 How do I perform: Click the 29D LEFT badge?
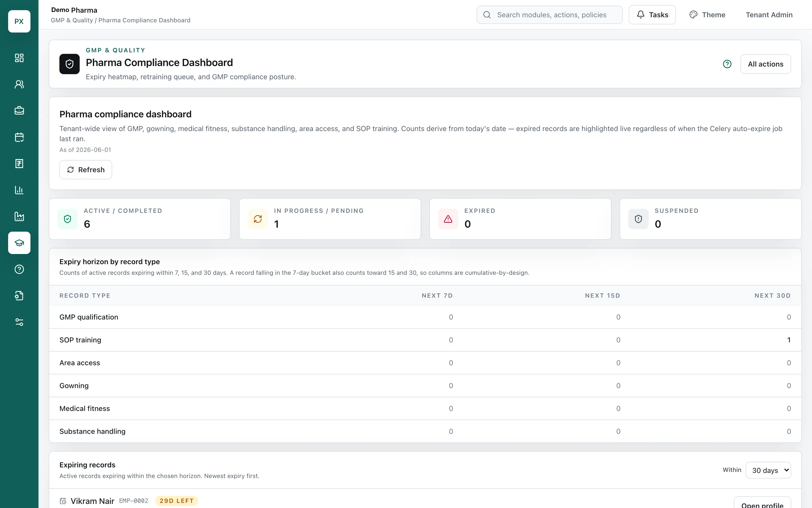click(x=177, y=501)
